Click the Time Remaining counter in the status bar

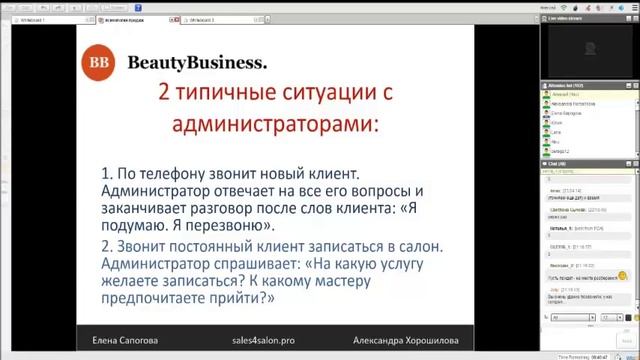[583, 357]
